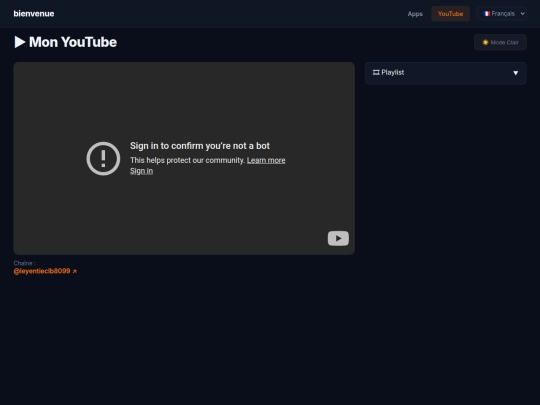Viewport: 540px width, 405px height.
Task: Click the YouTube logo button in player
Action: 338,238
